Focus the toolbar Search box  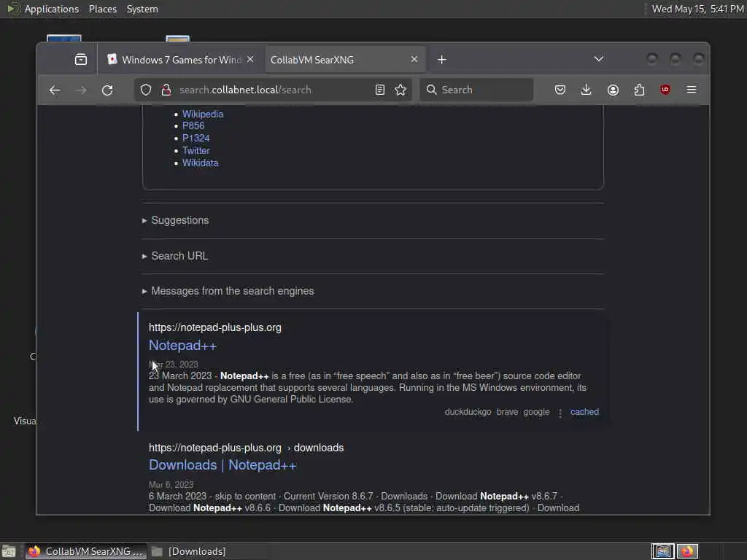pos(476,90)
